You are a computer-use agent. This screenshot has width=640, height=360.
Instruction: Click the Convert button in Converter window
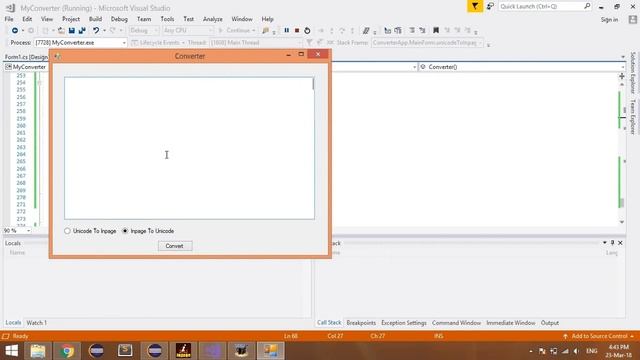[175, 246]
